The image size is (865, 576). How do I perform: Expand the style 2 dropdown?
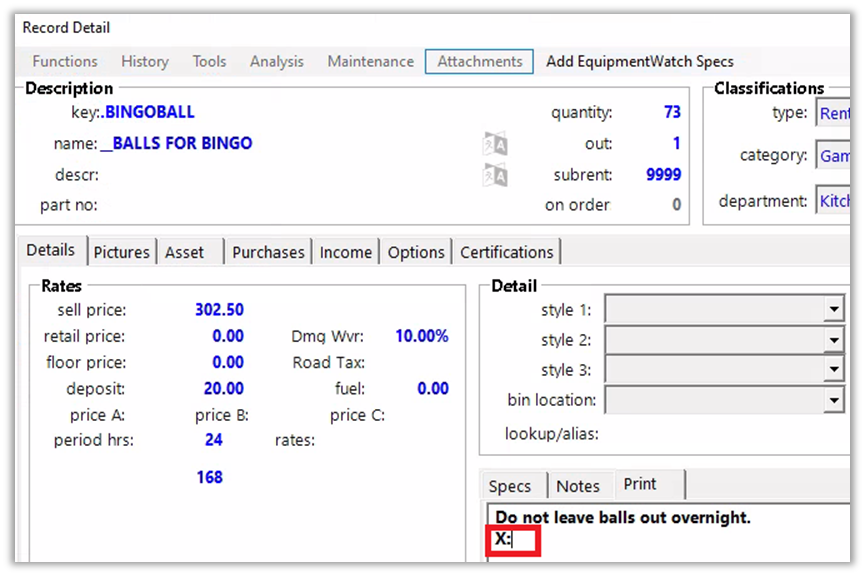(x=834, y=340)
